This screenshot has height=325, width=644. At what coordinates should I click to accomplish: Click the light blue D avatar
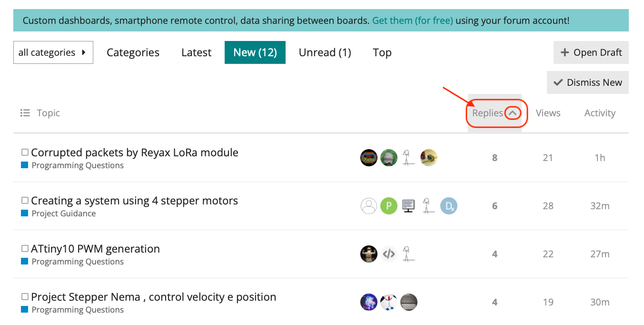point(448,206)
